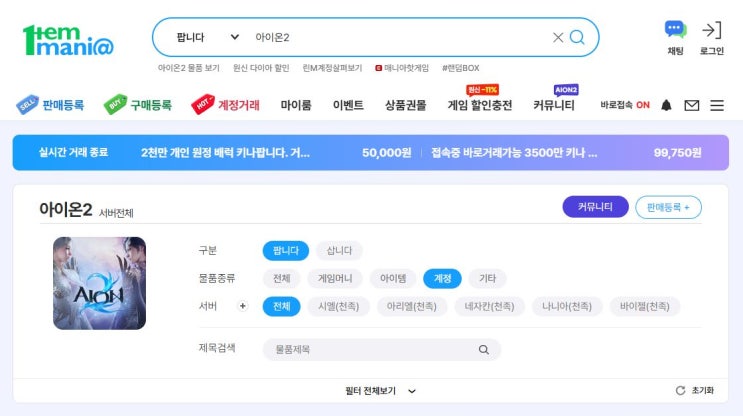
Task: Open 커뮤니티 in navigation menu
Action: click(553, 105)
